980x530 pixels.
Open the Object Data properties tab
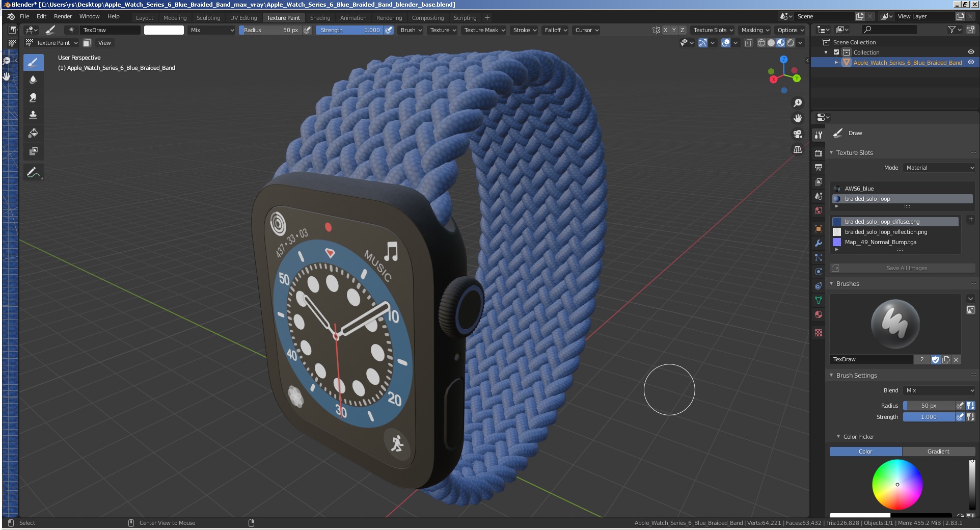point(819,300)
